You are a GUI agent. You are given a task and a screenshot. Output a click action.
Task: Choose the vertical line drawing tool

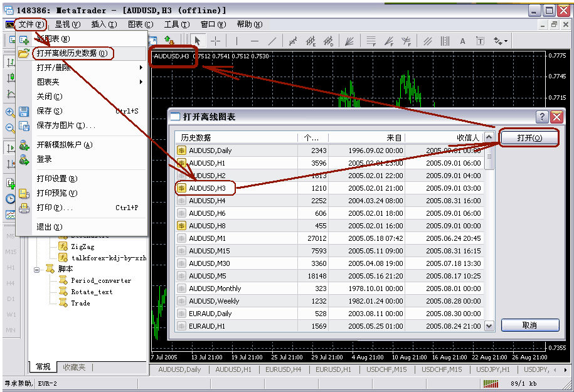(x=237, y=41)
